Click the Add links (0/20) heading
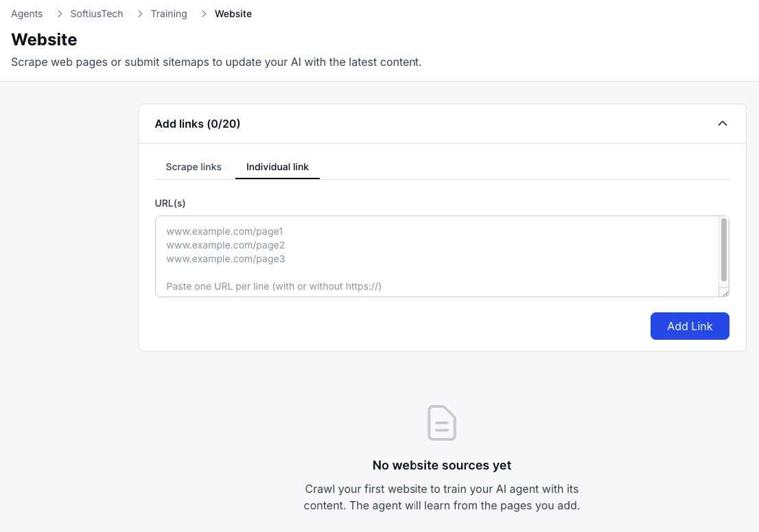This screenshot has width=759, height=532. point(198,124)
